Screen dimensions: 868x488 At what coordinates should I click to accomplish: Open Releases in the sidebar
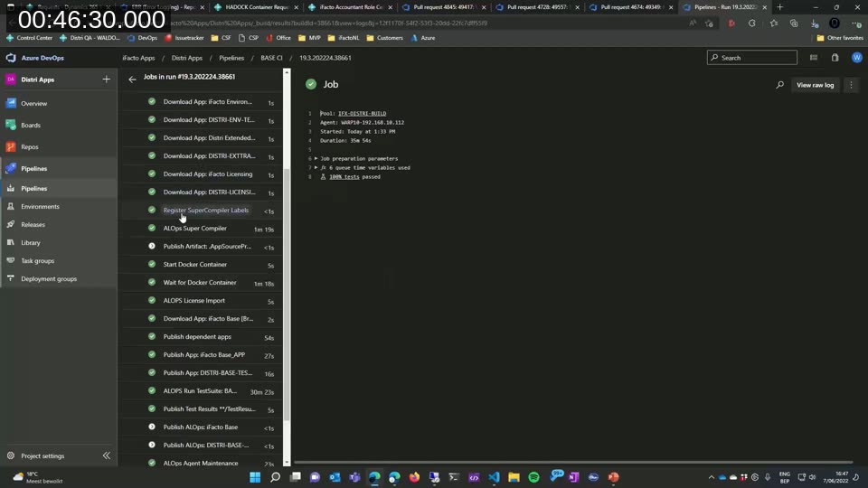click(x=33, y=225)
